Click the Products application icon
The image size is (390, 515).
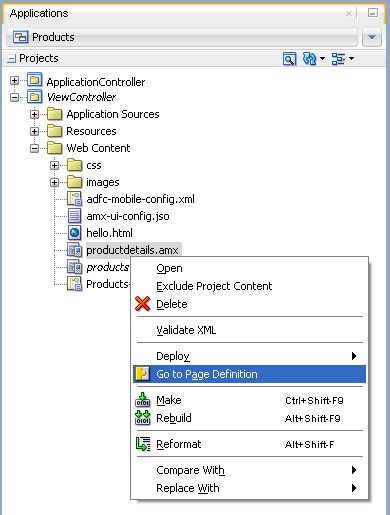coord(20,37)
